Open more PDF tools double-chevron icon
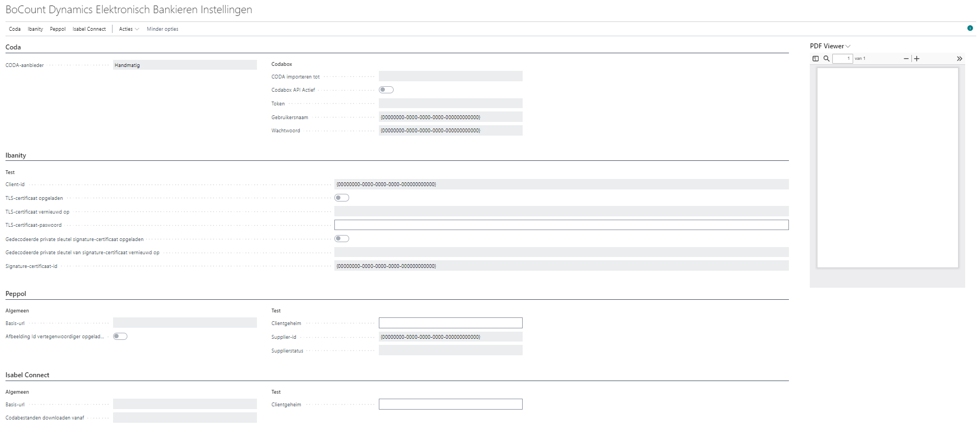Image resolution: width=980 pixels, height=425 pixels. [959, 59]
